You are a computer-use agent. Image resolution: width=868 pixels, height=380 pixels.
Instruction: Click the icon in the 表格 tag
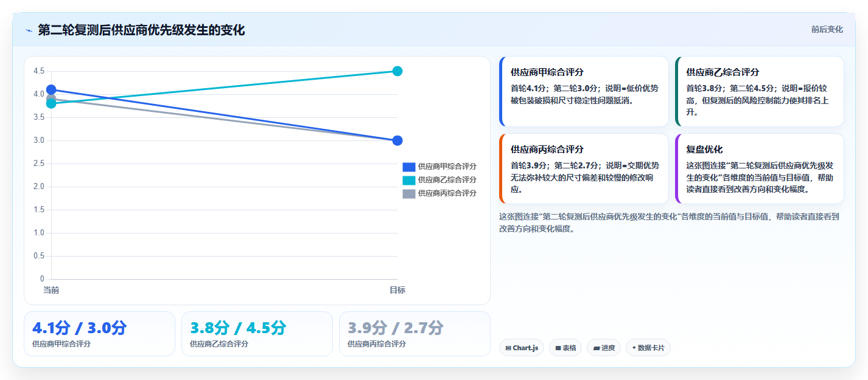pos(558,348)
